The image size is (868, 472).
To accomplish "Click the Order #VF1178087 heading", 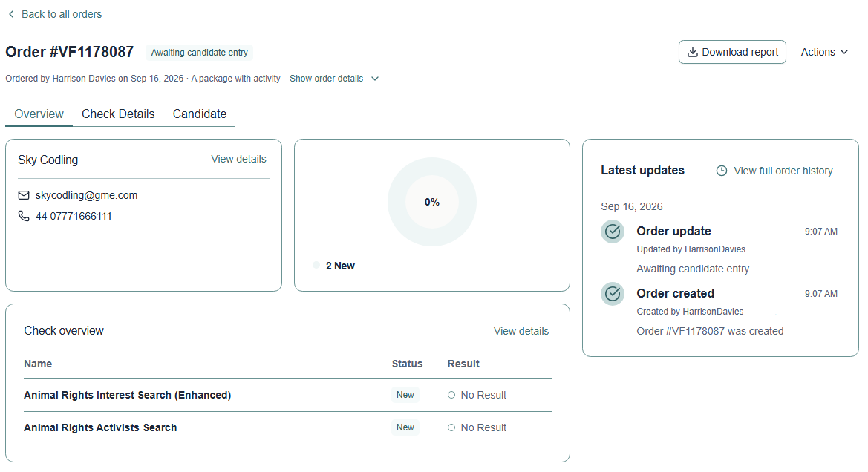I will pos(70,52).
